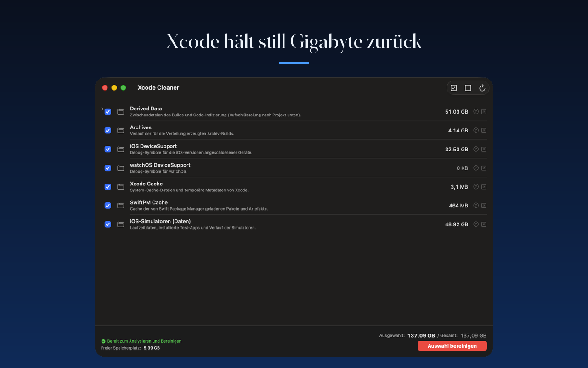The height and width of the screenshot is (368, 588).
Task: Click the Xcode Cache folder icon
Action: tap(121, 187)
